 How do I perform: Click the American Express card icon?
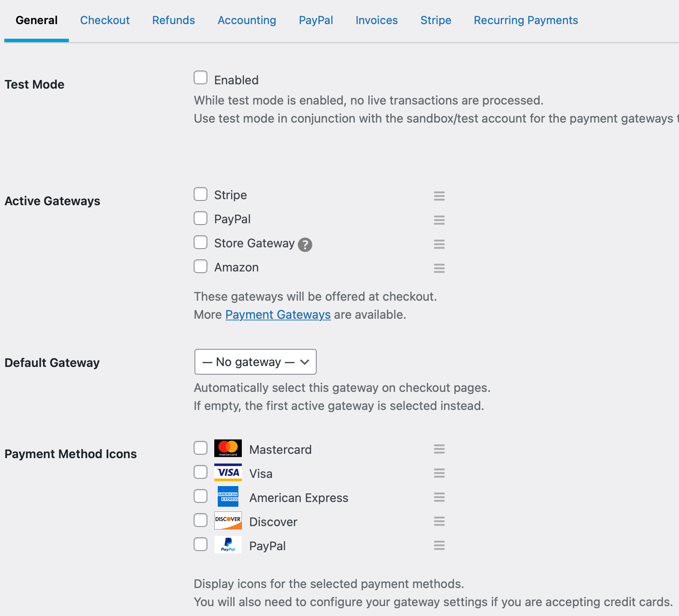pyautogui.click(x=228, y=496)
